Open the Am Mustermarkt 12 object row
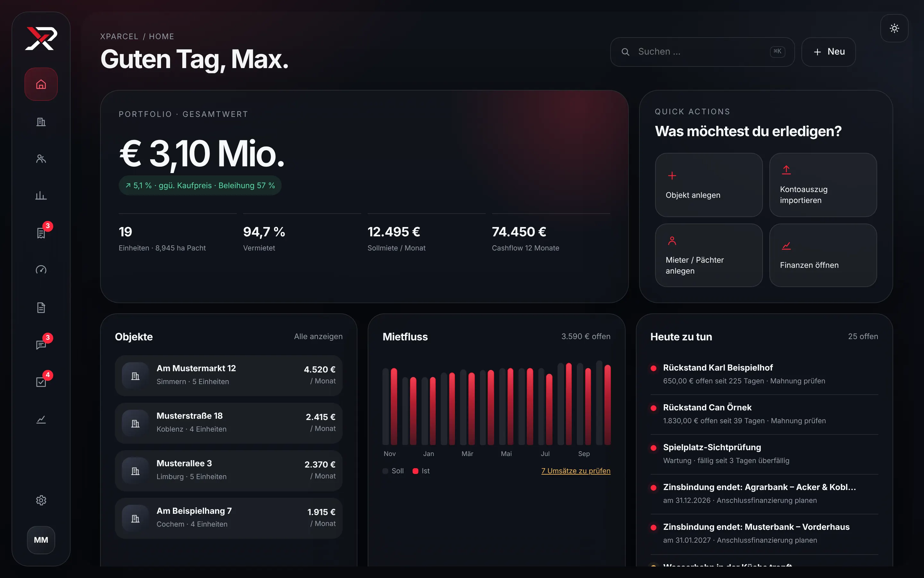Screen dimensions: 924x578 click(229, 375)
